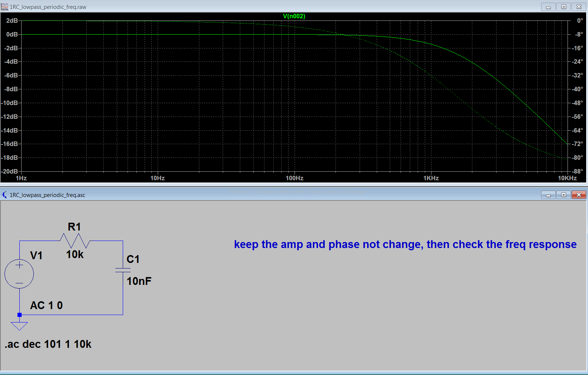
Task: Click the R1 label text
Action: pos(74,227)
